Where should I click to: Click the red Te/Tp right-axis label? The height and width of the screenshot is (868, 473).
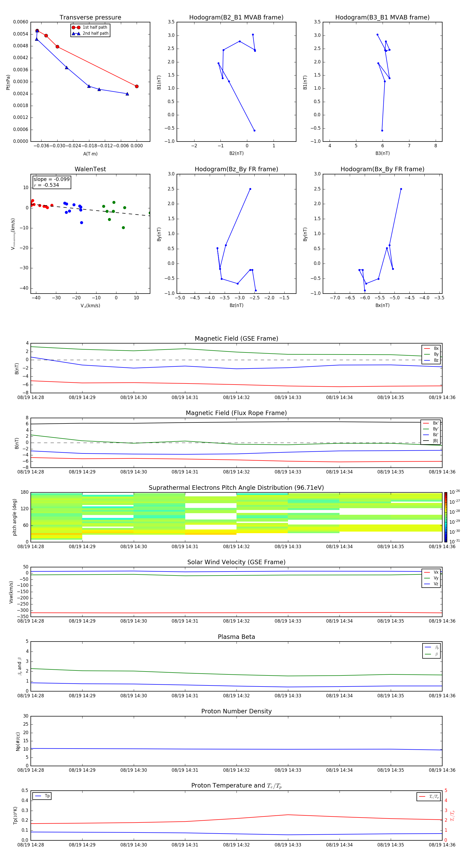point(453,816)
